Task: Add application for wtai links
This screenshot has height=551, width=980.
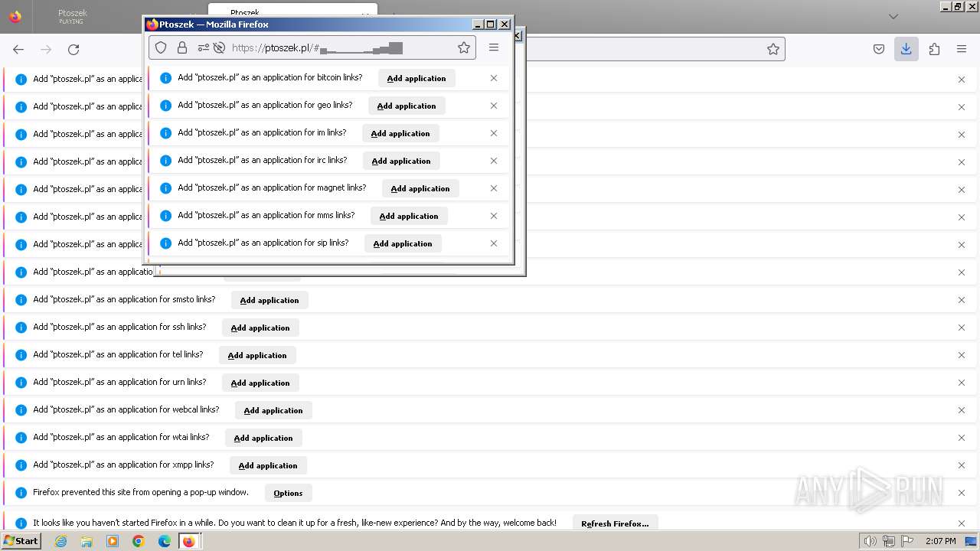Action: (x=263, y=438)
